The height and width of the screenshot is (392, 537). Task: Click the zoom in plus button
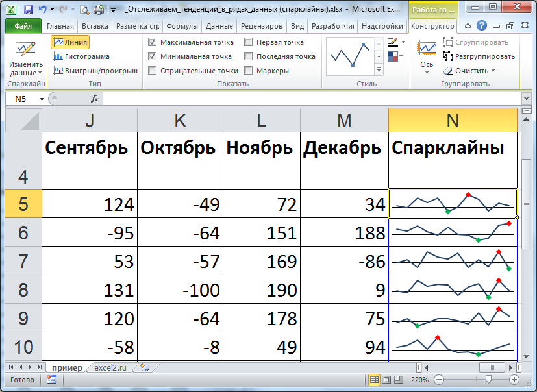coord(514,379)
